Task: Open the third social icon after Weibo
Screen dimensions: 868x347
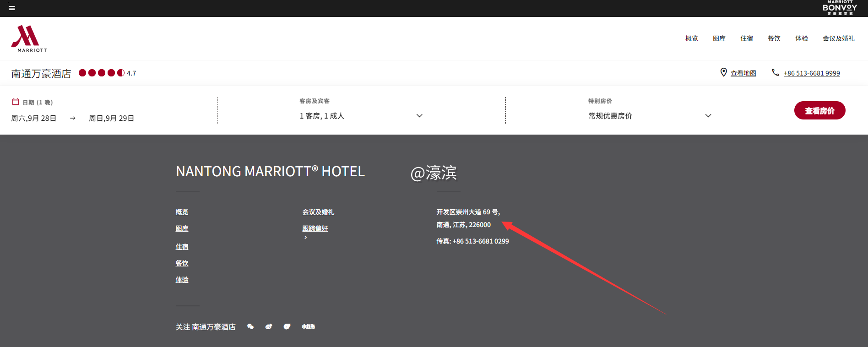Action: click(287, 326)
